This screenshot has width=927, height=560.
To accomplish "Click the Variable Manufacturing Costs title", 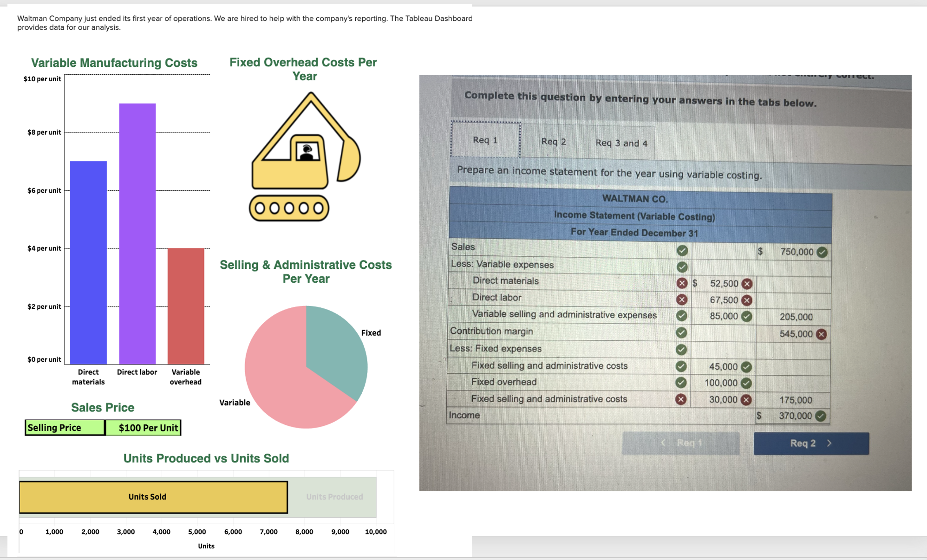I will click(114, 63).
